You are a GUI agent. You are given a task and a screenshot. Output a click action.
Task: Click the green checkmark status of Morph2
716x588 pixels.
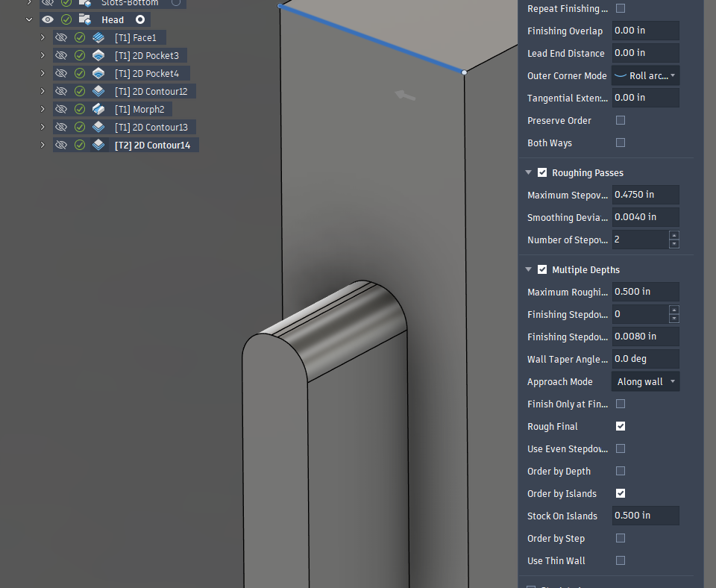coord(80,109)
